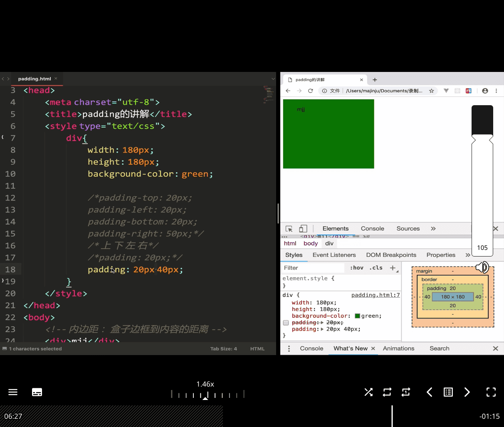
Task: Select Event Listeners sidebar tab
Action: [x=334, y=255]
